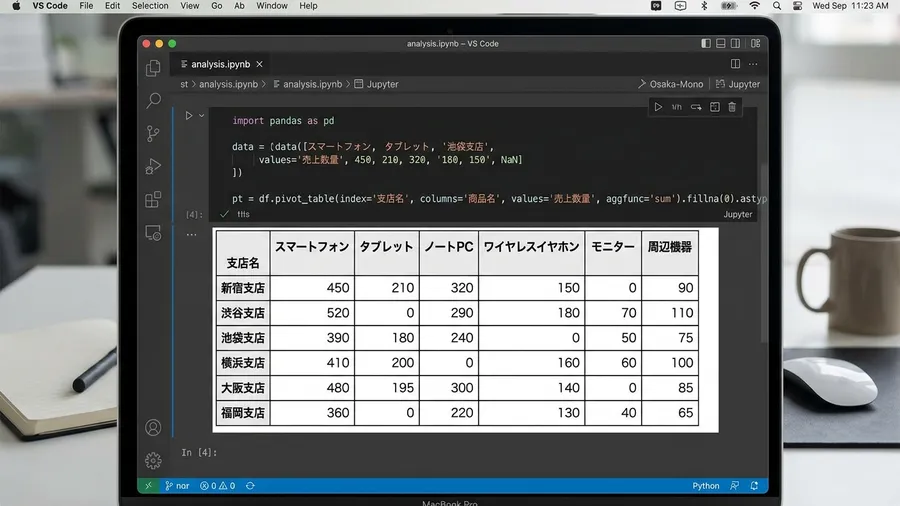
Task: Click cell value 520 in 渋谷支店 row
Action: 338,313
